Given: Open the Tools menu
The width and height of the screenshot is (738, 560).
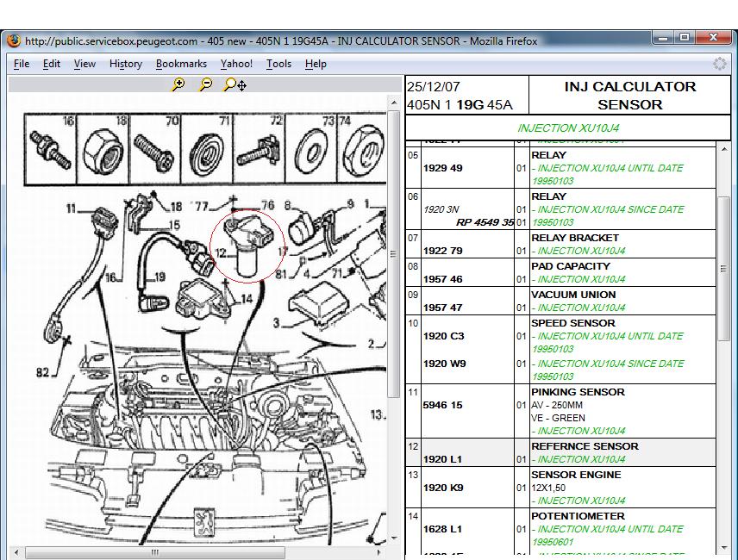Looking at the screenshot, I should (278, 64).
